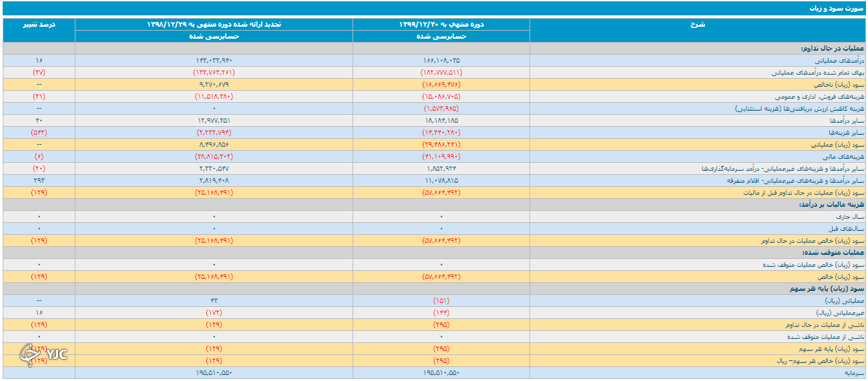This screenshot has height=381, width=868.
Task: Click the سایر هزینه‌ها row label
Action: coord(847,133)
